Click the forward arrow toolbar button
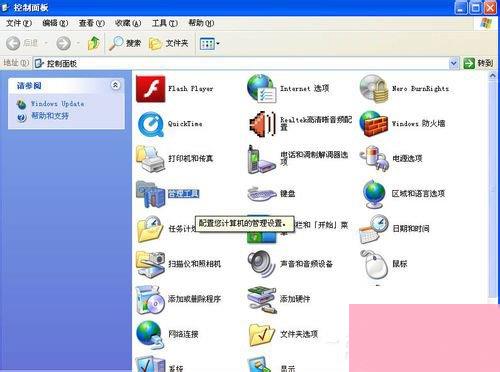Image resolution: width=500 pixels, height=372 pixels. (x=63, y=43)
